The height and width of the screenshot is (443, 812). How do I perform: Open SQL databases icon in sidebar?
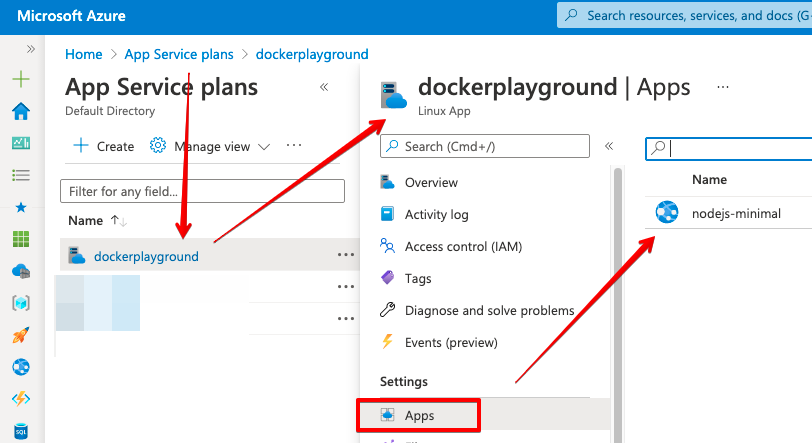coord(20,431)
